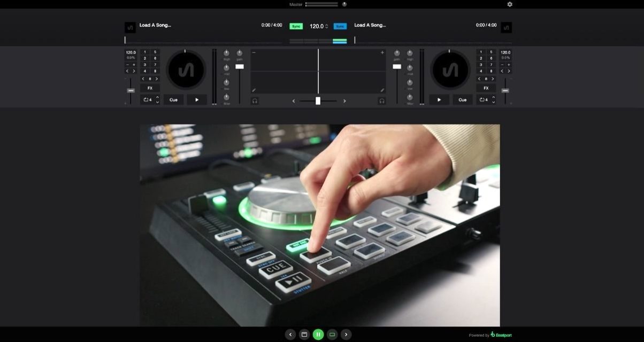Adjust the Master volume slider
Image resolution: width=644 pixels, height=342 pixels.
[x=321, y=4]
